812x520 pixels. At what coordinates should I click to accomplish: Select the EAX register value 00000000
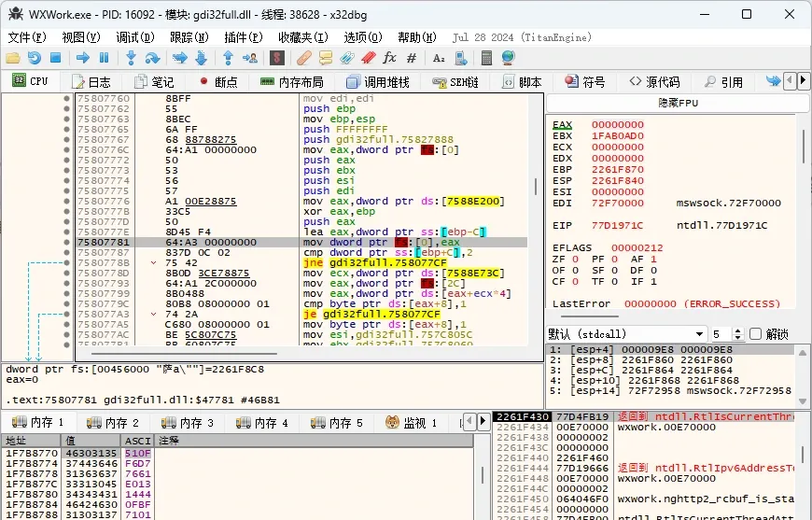click(x=618, y=125)
